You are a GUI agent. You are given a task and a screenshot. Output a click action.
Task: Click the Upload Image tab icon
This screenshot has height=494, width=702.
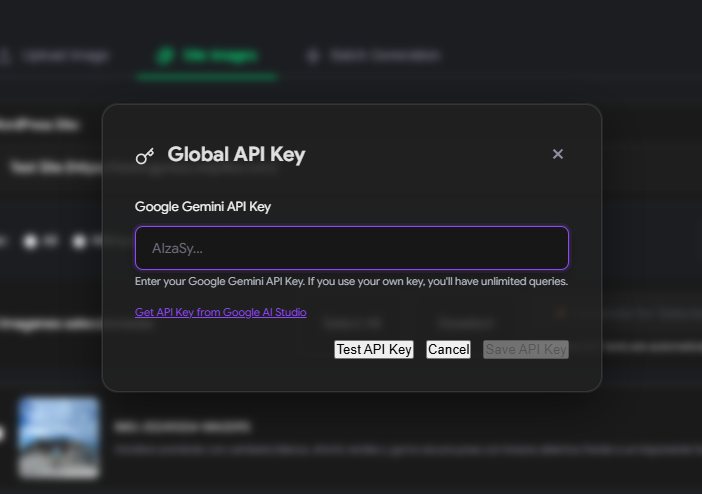point(5,56)
